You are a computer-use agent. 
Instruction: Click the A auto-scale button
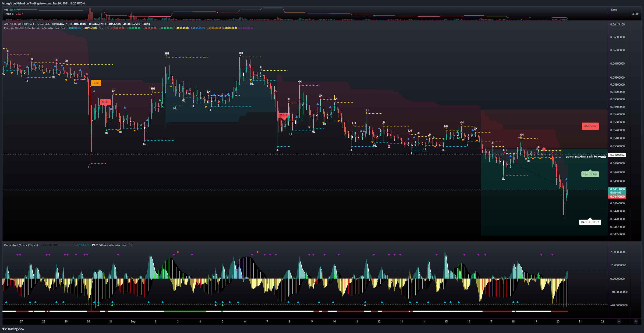[619, 321]
